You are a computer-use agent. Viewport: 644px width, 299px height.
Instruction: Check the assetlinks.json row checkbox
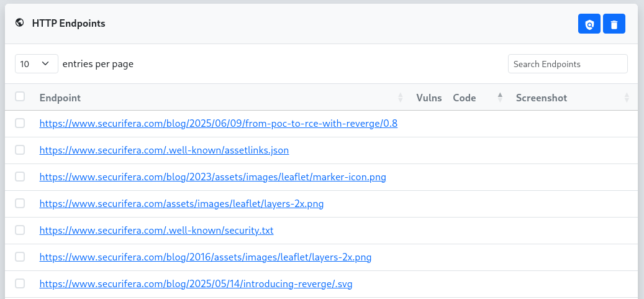point(20,150)
